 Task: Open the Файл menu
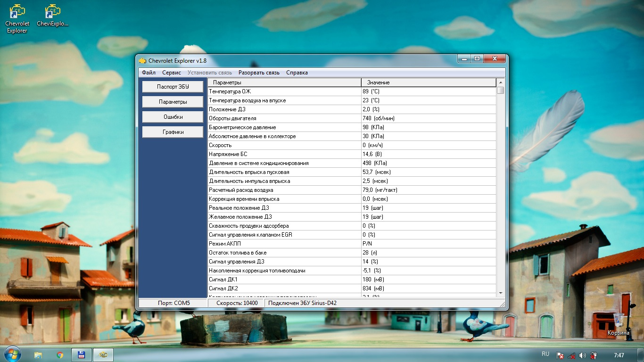pos(149,73)
